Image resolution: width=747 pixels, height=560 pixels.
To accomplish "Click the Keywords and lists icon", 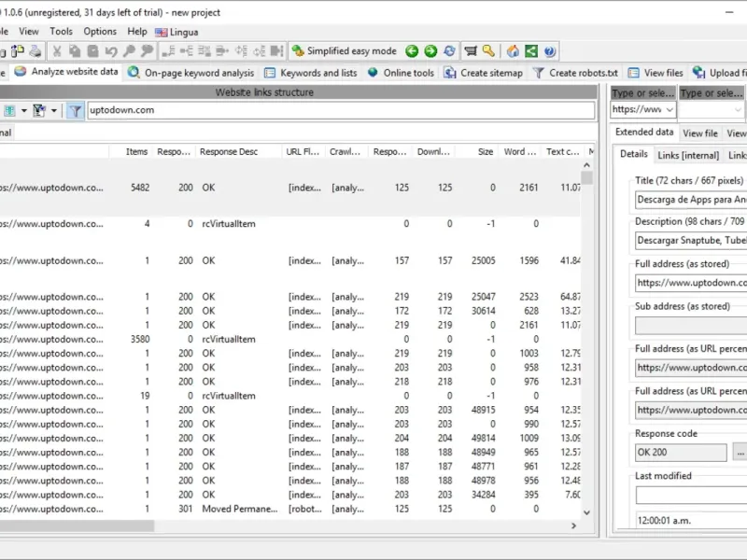I will click(x=270, y=73).
